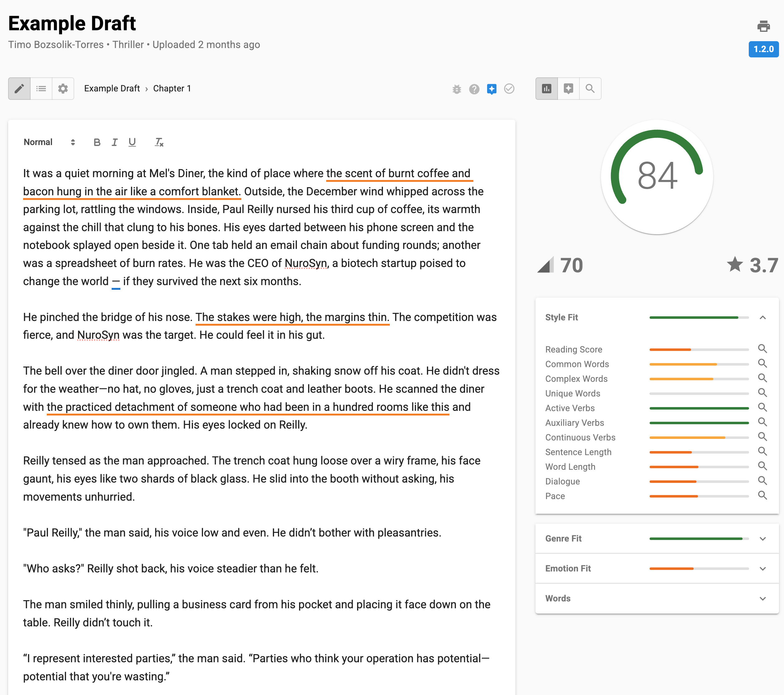
Task: Click the bug report icon
Action: click(457, 89)
